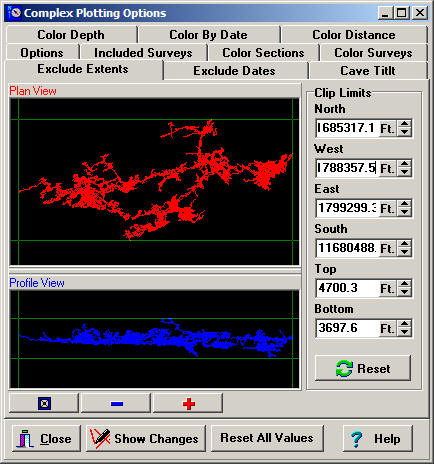Increase East clip limit with up arrow
The height and width of the screenshot is (464, 434).
point(405,204)
